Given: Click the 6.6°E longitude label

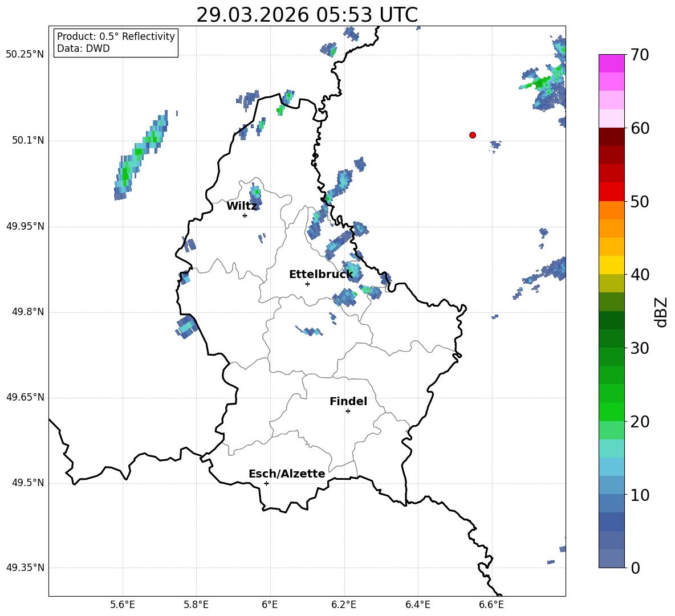Looking at the screenshot, I should (x=491, y=605).
